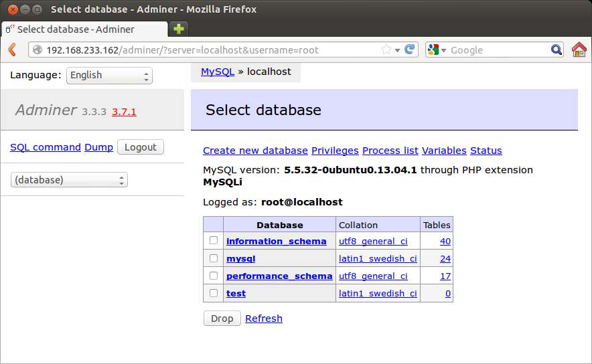Open the Language dropdown showing English
The height and width of the screenshot is (364, 592).
pyautogui.click(x=109, y=76)
